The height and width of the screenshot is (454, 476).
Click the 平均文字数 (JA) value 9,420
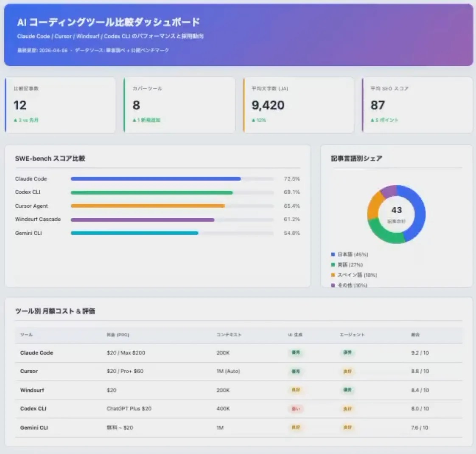(x=268, y=105)
